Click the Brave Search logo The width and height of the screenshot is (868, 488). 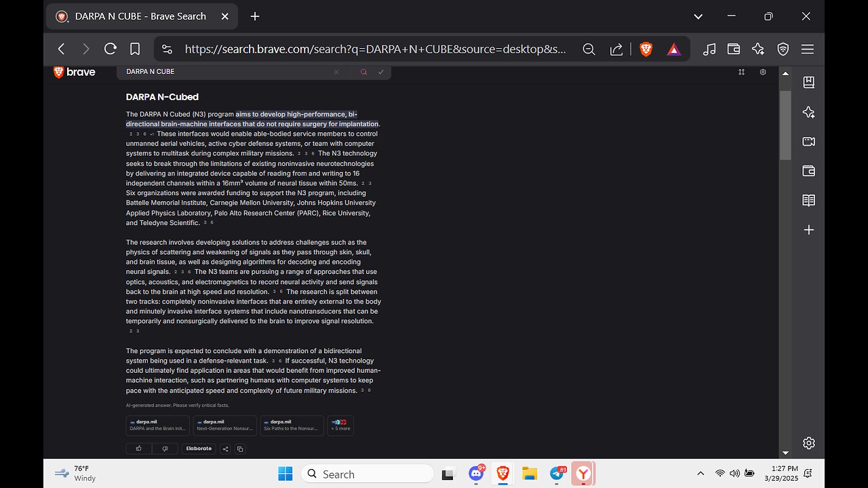pyautogui.click(x=74, y=72)
